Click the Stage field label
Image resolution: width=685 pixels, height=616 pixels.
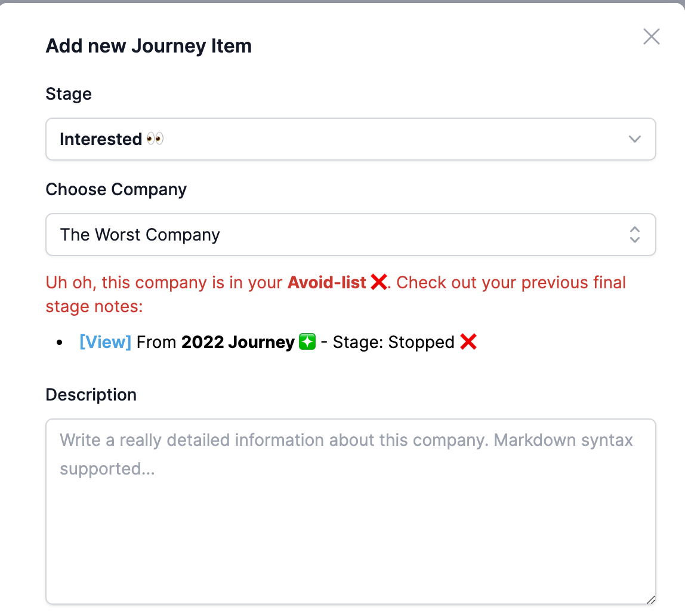click(69, 94)
